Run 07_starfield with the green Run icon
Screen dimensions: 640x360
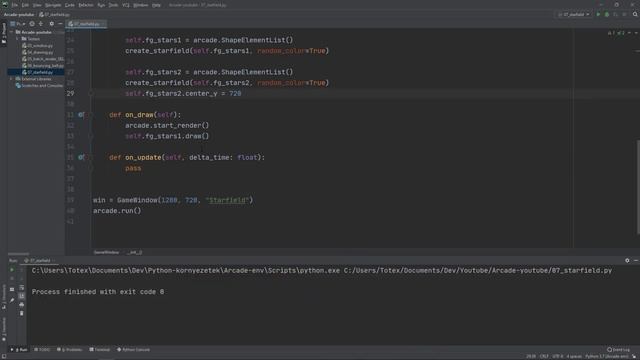tap(598, 14)
